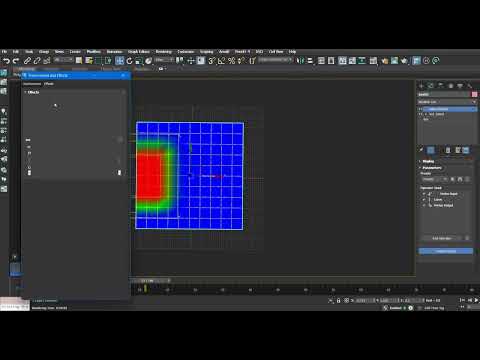Open the Help menu

pyautogui.click(x=292, y=52)
